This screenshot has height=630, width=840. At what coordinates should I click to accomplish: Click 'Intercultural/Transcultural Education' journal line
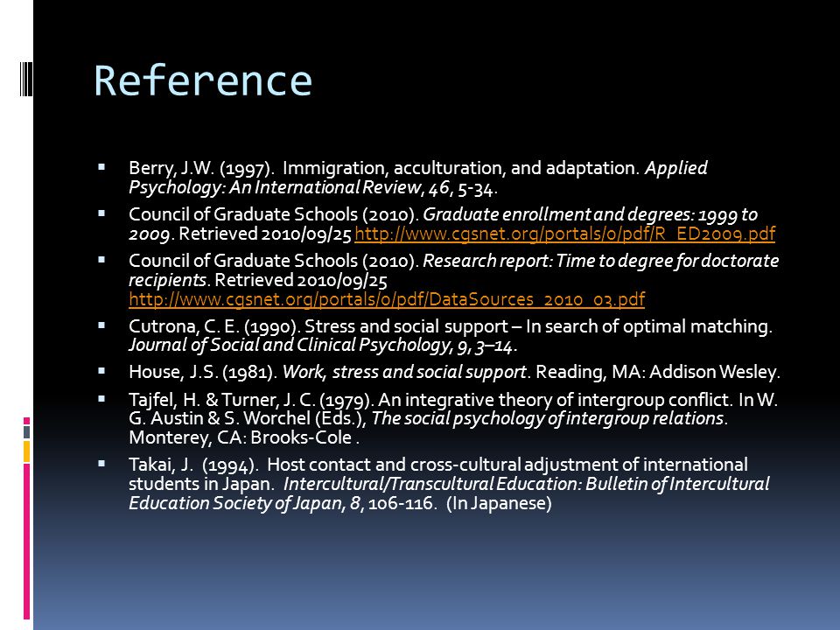click(x=526, y=484)
